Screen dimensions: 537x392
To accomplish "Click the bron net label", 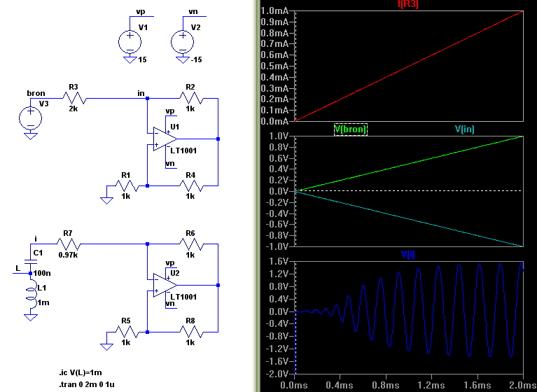I will coord(36,93).
